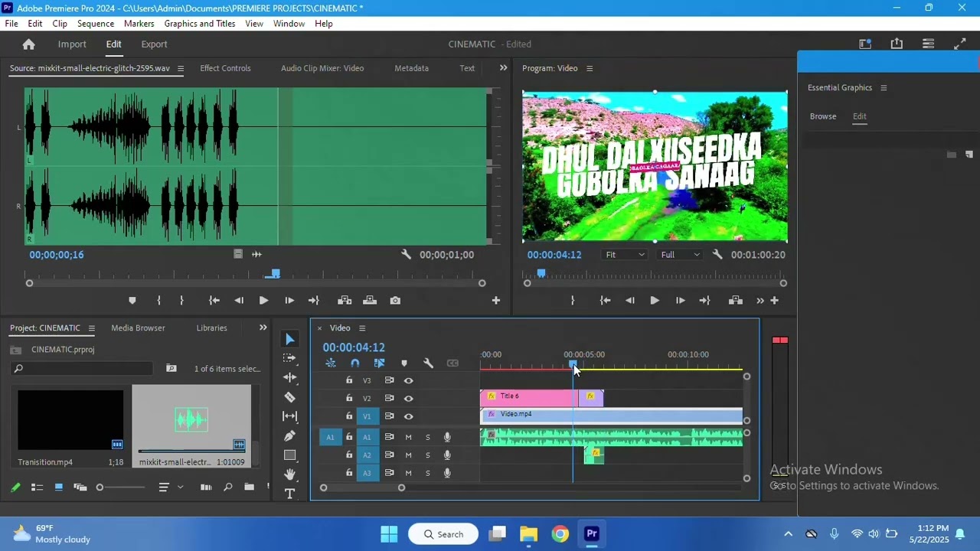
Task: Open the Markers menu
Action: pyautogui.click(x=139, y=24)
